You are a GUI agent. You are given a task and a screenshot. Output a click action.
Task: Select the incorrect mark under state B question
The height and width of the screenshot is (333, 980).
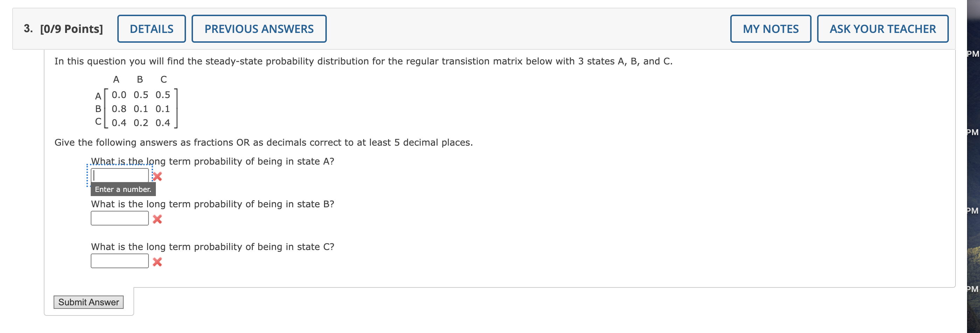158,218
